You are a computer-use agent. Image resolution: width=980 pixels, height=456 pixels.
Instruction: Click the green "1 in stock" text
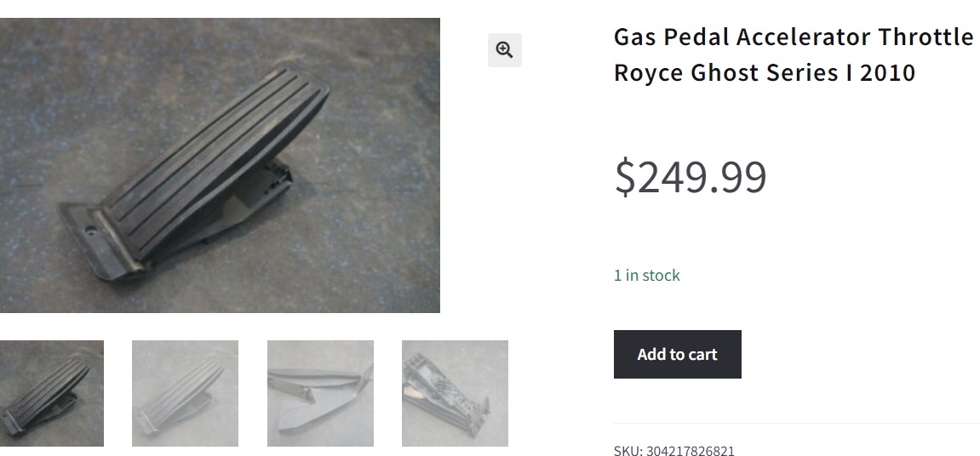646,275
